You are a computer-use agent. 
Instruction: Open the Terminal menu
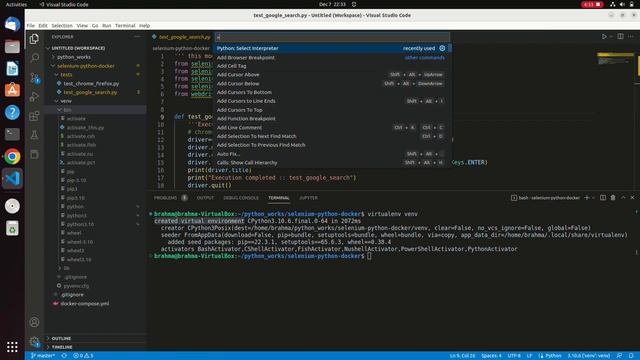pos(125,25)
